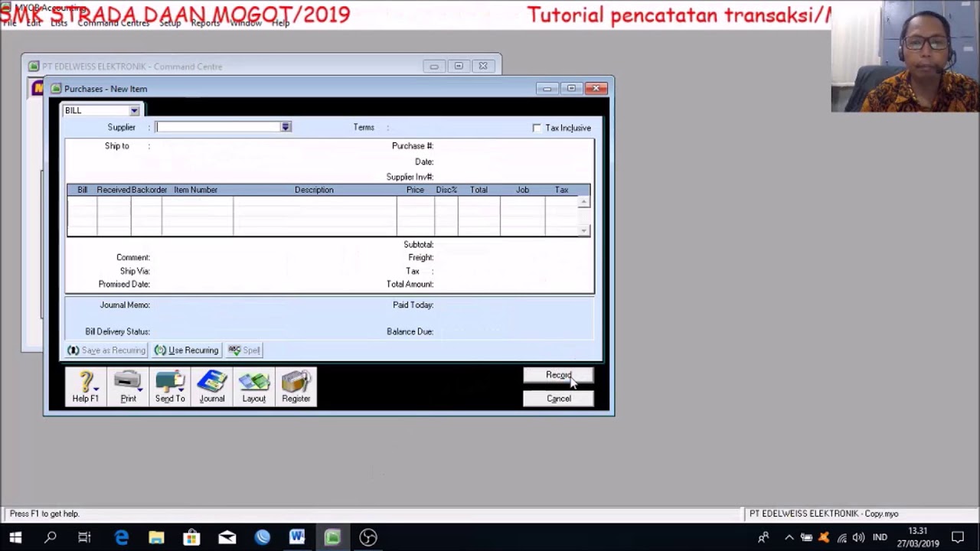Open Help F1 icon in Purchases window
The width and height of the screenshot is (980, 551).
86,386
